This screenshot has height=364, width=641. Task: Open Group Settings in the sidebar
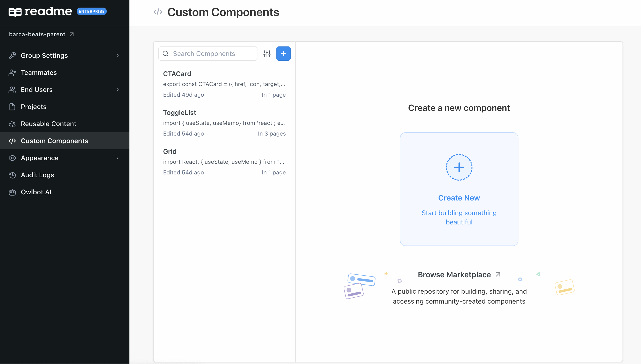[64, 55]
